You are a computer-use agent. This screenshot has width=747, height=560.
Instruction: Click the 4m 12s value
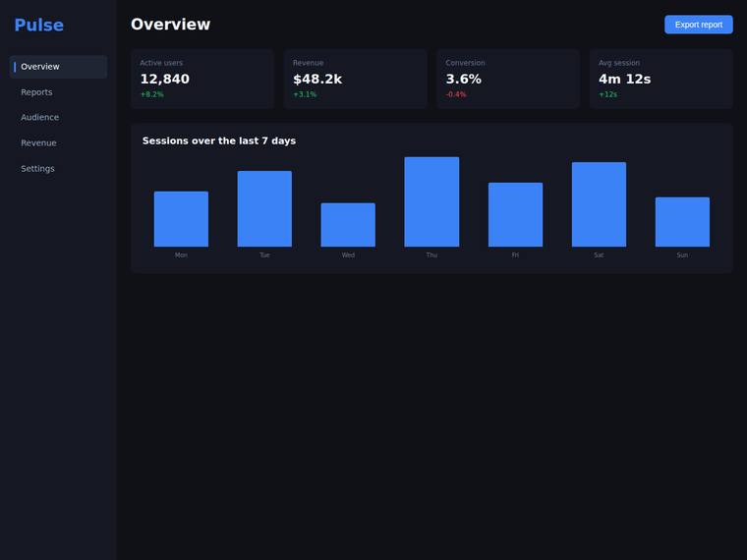(624, 79)
